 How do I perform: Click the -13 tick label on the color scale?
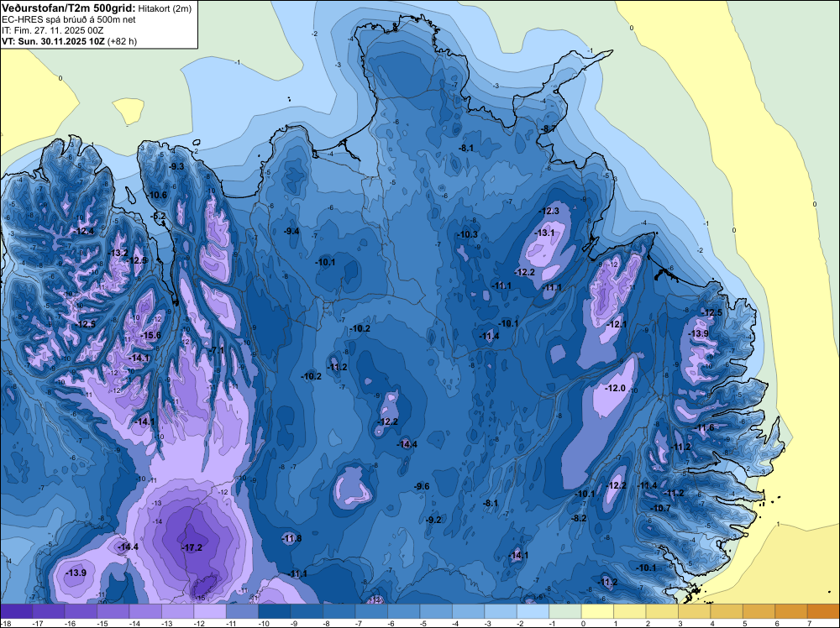coord(166,624)
